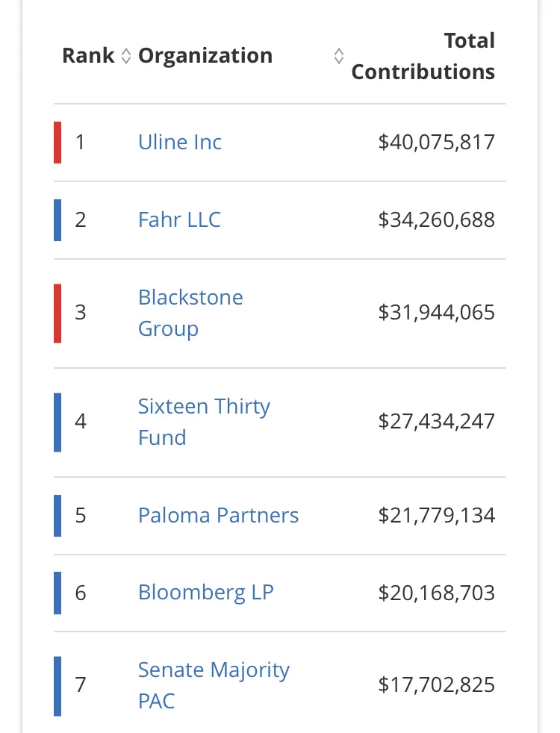
Task: Select the $40,075,817 contribution amount
Action: pos(437,142)
